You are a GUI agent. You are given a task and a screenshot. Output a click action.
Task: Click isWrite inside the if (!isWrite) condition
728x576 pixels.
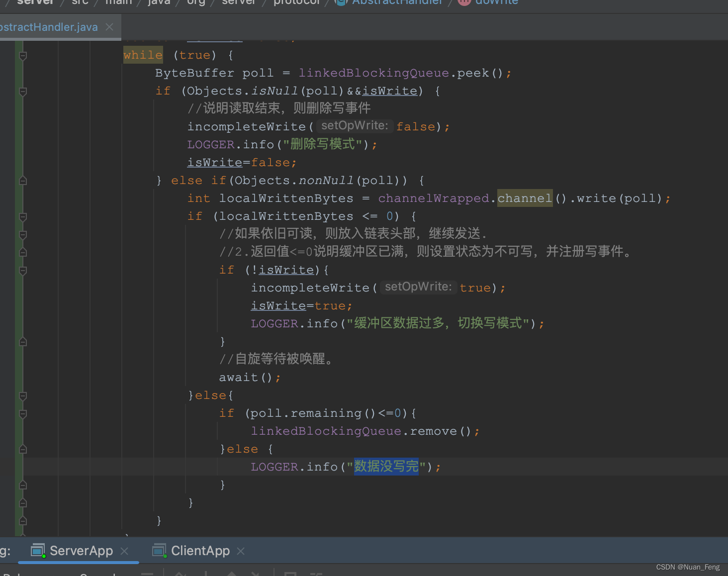point(286,270)
